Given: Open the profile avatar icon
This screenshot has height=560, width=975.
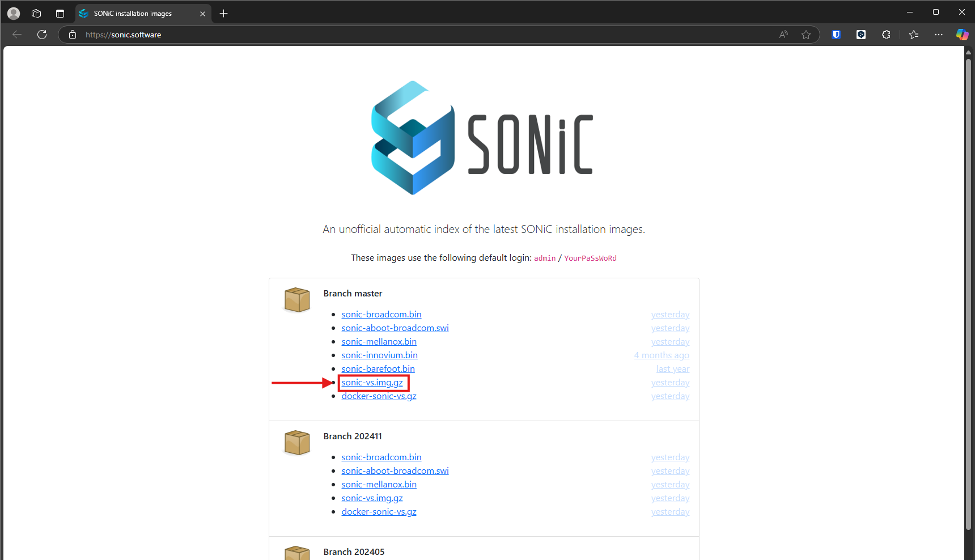Looking at the screenshot, I should (14, 13).
